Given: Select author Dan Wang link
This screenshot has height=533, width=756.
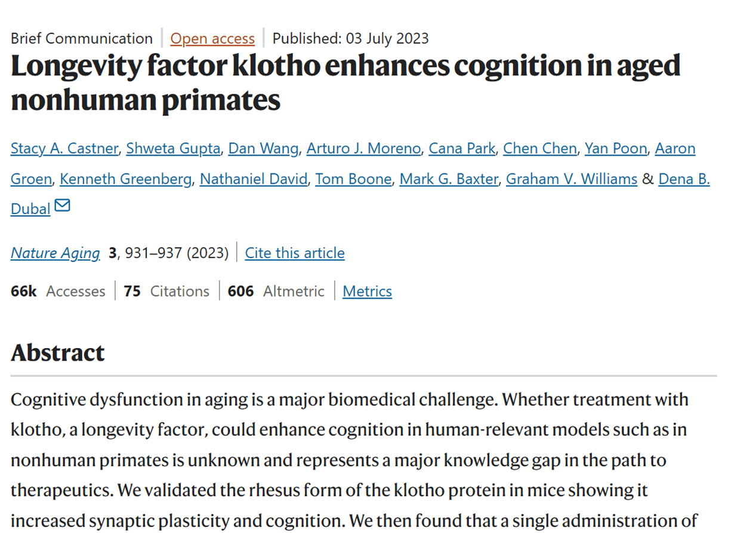Looking at the screenshot, I should 263,148.
